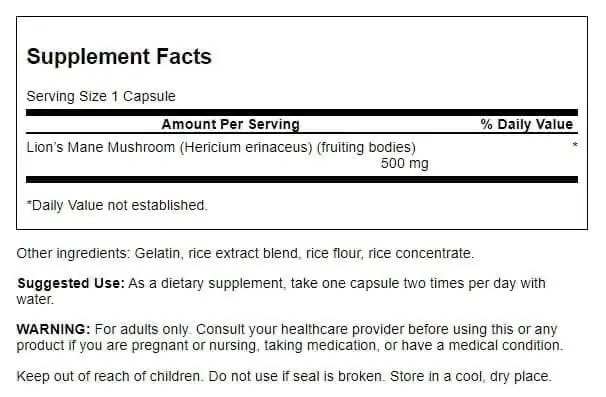This screenshot has height=397, width=606.
Task: Click the Supplement Facts heading
Action: pos(119,56)
